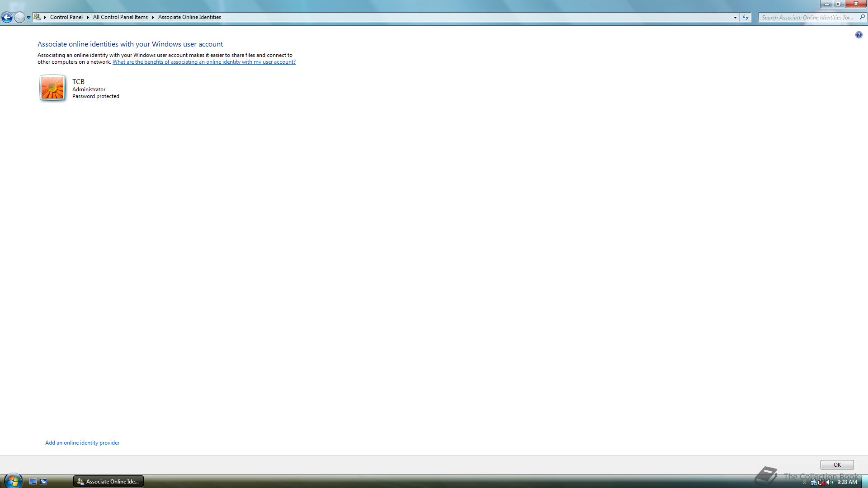This screenshot has height=488, width=868.
Task: Click the TCB account name
Action: 78,82
